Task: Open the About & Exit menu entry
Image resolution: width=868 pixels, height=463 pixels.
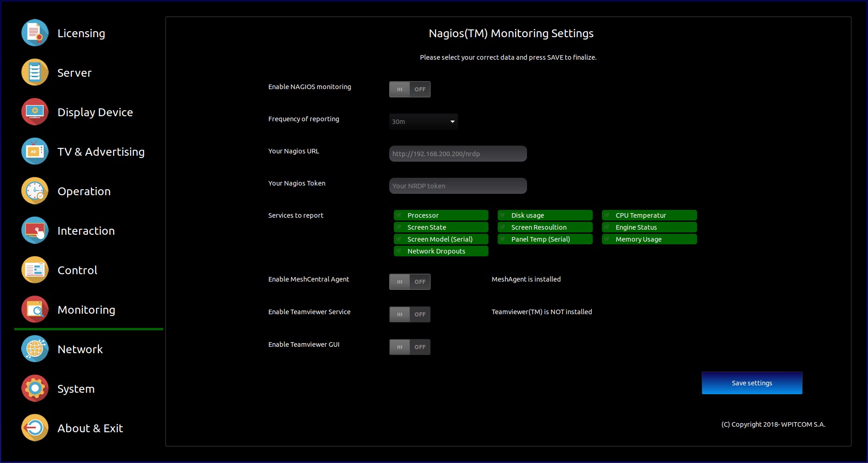Action: point(90,428)
